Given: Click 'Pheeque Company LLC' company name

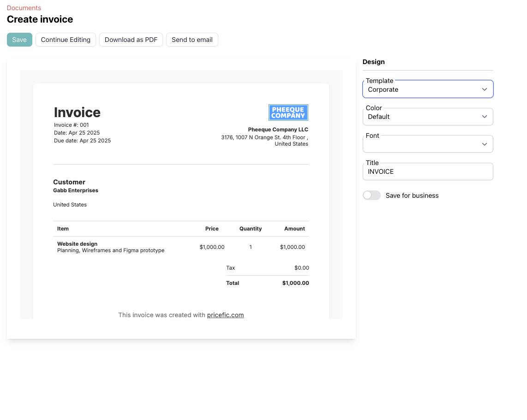Looking at the screenshot, I should point(278,130).
